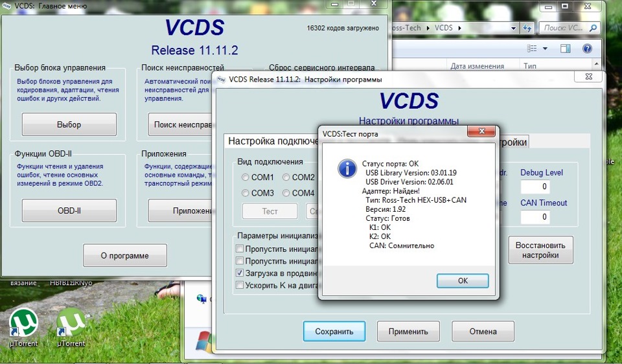Click the Применить button

tap(408, 332)
